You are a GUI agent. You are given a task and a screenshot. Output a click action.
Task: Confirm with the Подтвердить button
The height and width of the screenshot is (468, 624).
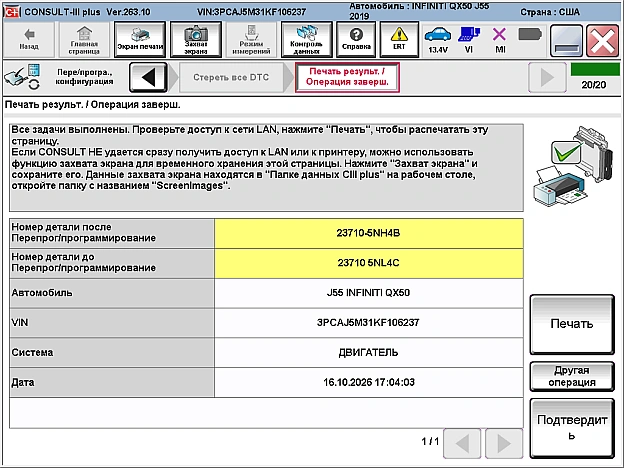tap(572, 428)
